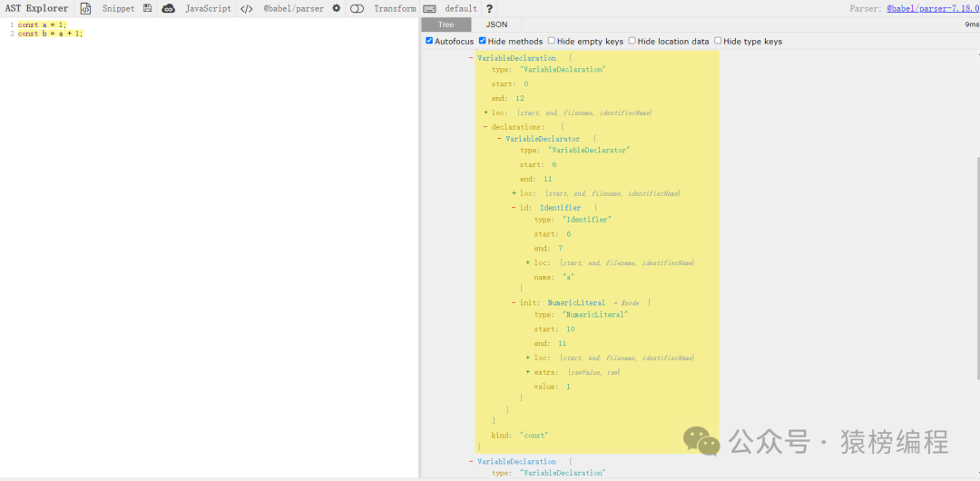
Task: Click the Transform menu label
Action: (x=395, y=9)
